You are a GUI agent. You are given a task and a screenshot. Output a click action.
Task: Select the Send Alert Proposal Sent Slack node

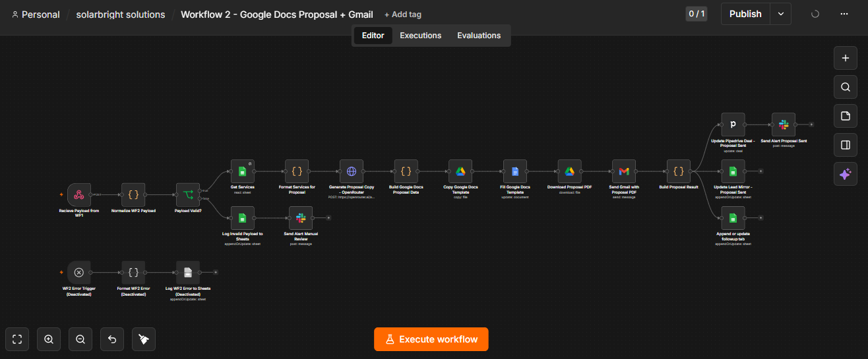tap(784, 124)
